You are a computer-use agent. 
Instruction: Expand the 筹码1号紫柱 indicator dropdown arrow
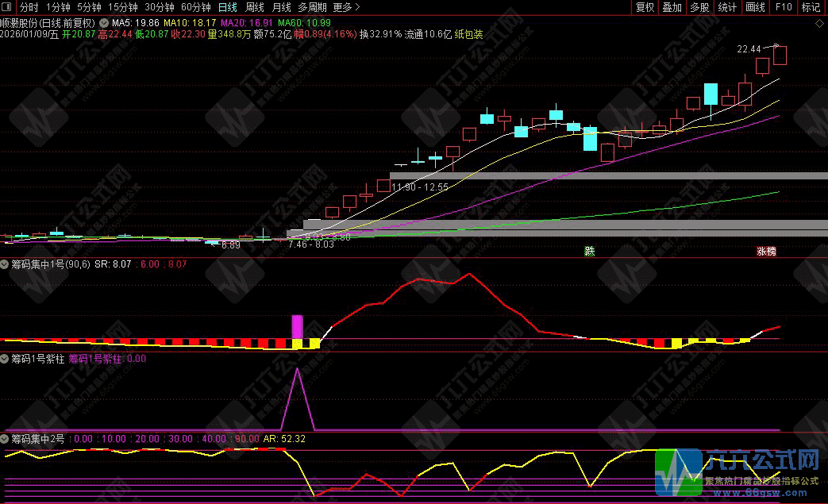click(x=6, y=359)
